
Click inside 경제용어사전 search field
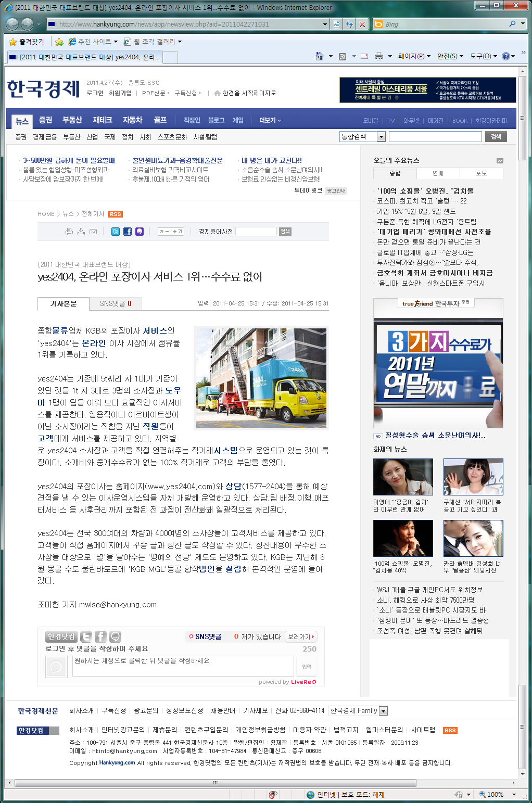pyautogui.click(x=256, y=232)
